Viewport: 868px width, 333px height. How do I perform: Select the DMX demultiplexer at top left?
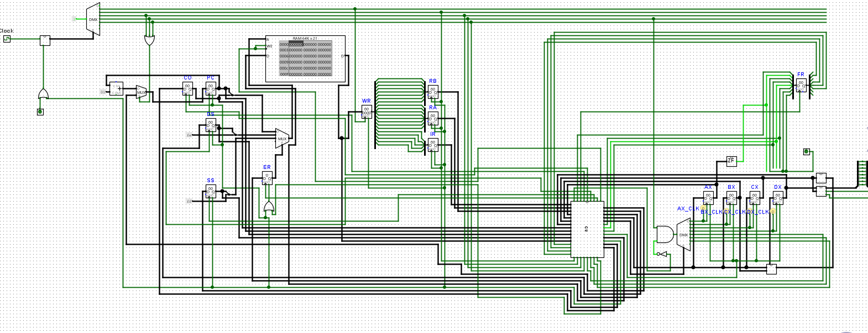(x=93, y=19)
